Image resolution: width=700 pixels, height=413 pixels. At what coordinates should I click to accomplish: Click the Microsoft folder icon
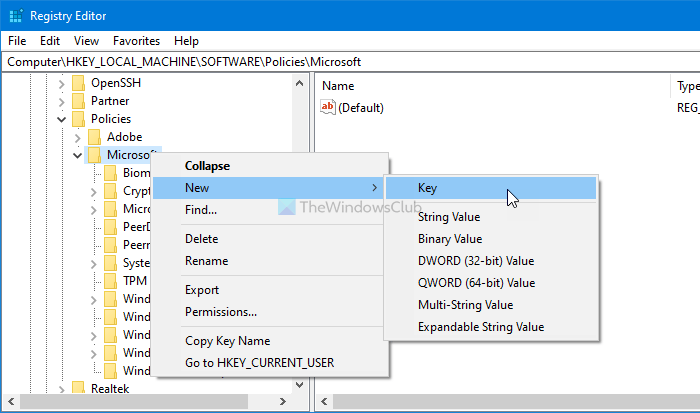tap(94, 155)
